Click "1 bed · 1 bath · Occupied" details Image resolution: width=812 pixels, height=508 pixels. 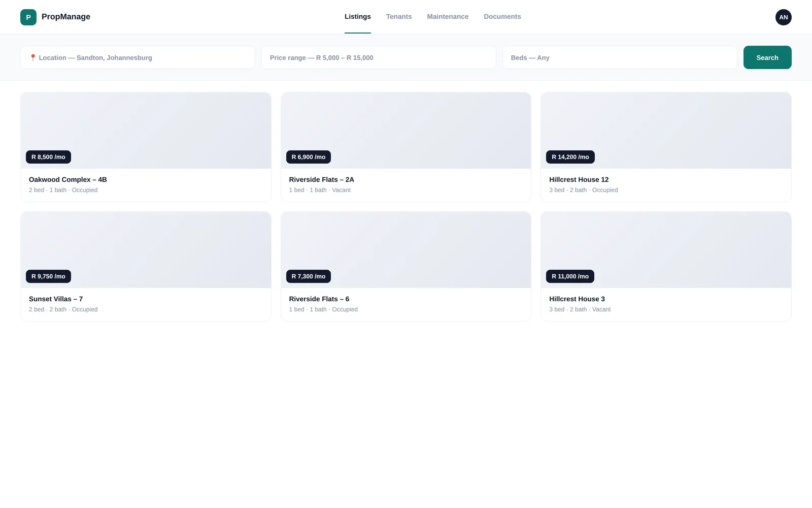(x=323, y=309)
